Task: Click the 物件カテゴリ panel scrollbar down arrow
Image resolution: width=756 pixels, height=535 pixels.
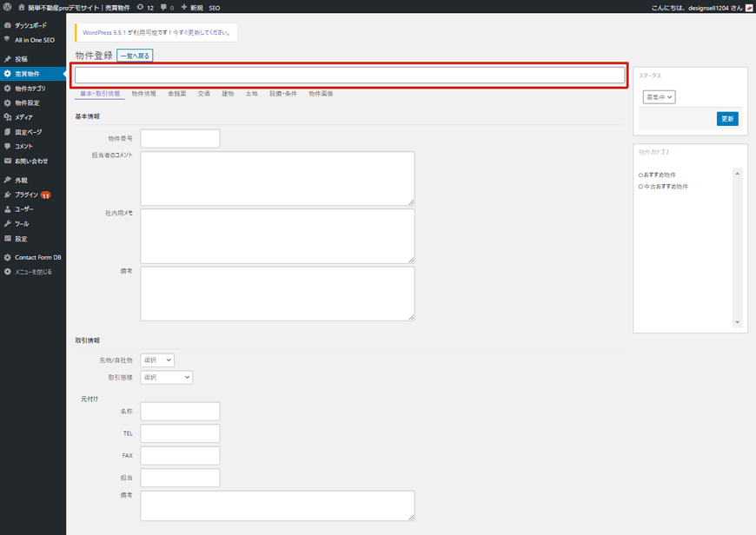Action: coord(738,322)
